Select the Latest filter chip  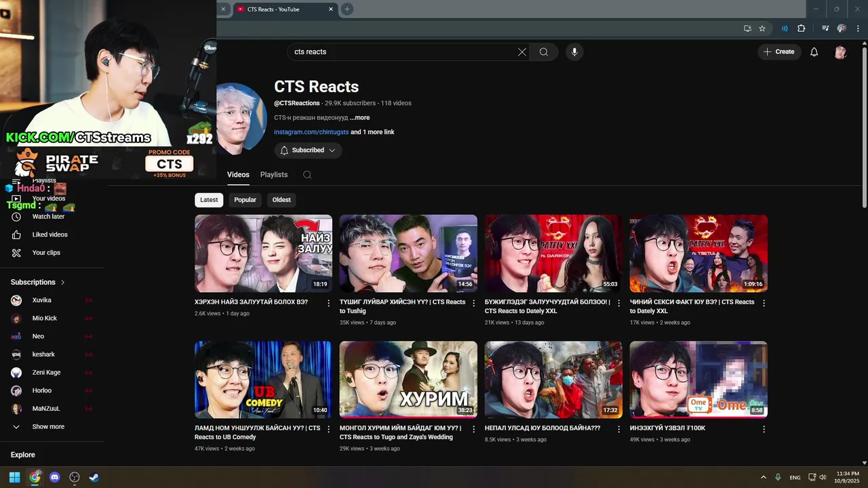[x=209, y=200]
